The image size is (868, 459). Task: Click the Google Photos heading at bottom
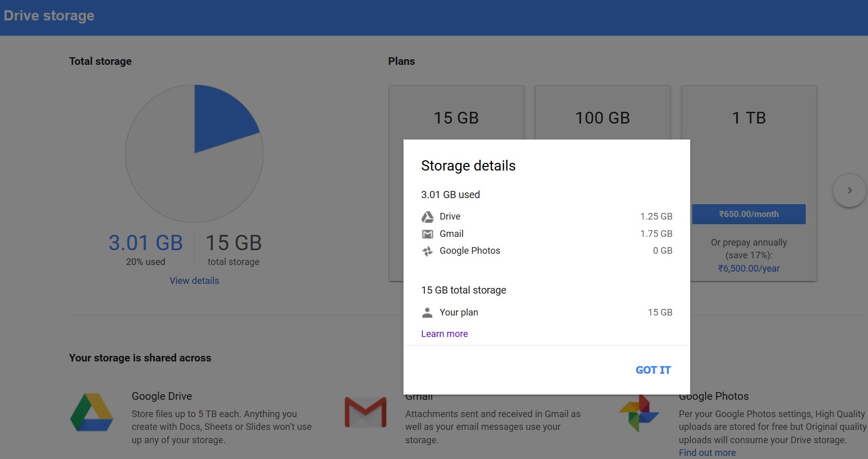tap(714, 396)
